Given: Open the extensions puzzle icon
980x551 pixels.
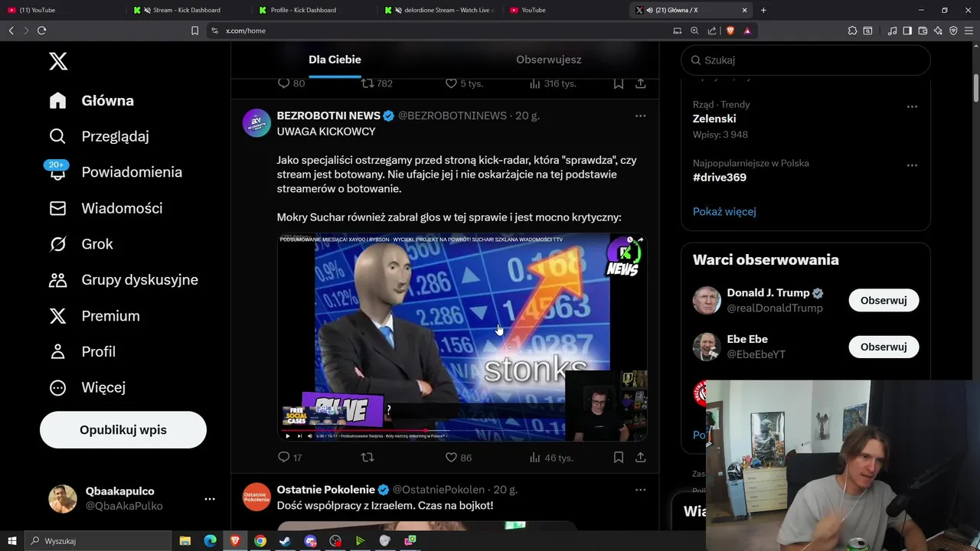Looking at the screenshot, I should pyautogui.click(x=852, y=31).
